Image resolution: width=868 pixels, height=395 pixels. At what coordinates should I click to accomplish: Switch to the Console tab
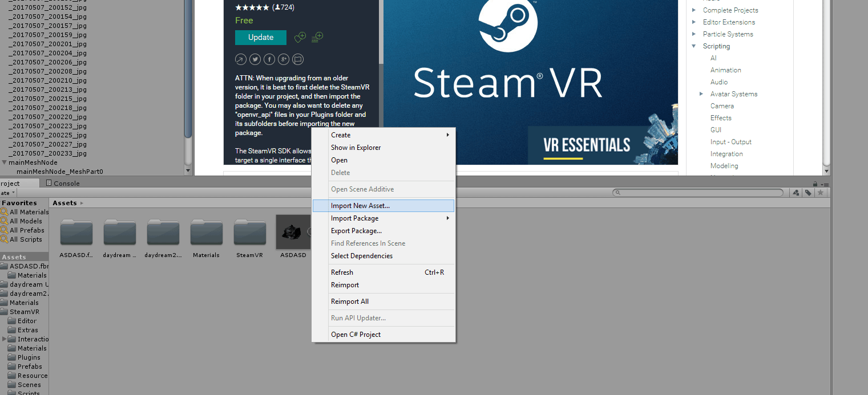click(63, 184)
